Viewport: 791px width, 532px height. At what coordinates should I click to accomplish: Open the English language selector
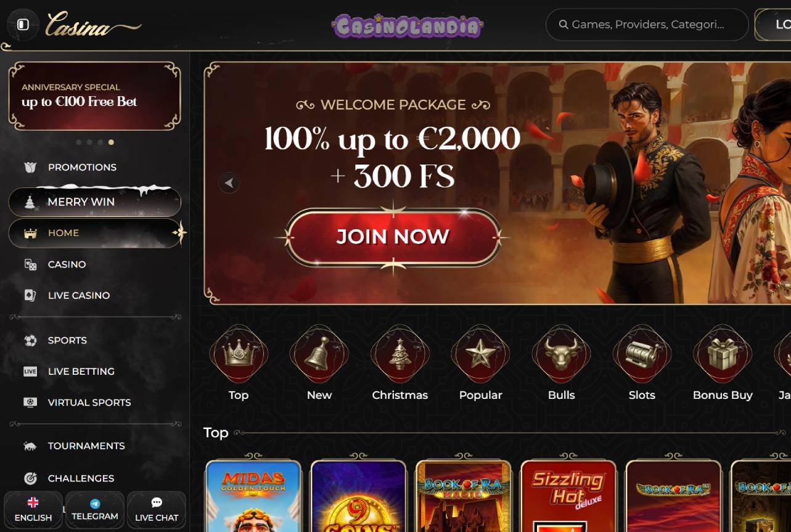click(x=33, y=510)
